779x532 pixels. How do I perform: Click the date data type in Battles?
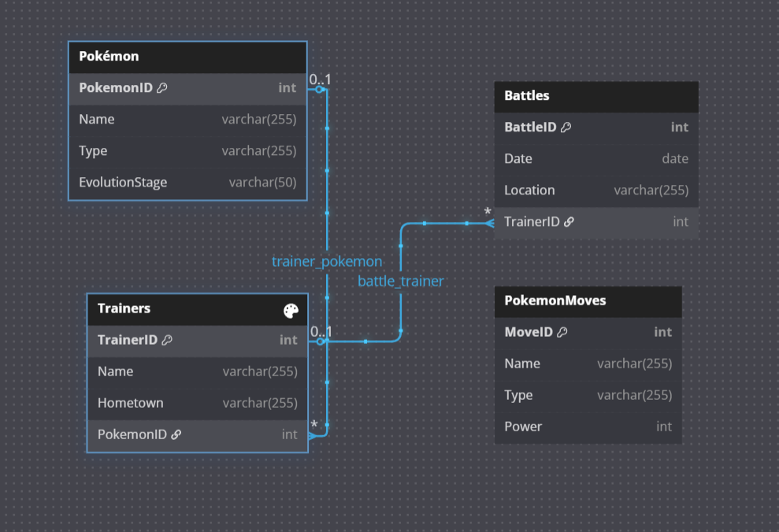[x=675, y=159]
